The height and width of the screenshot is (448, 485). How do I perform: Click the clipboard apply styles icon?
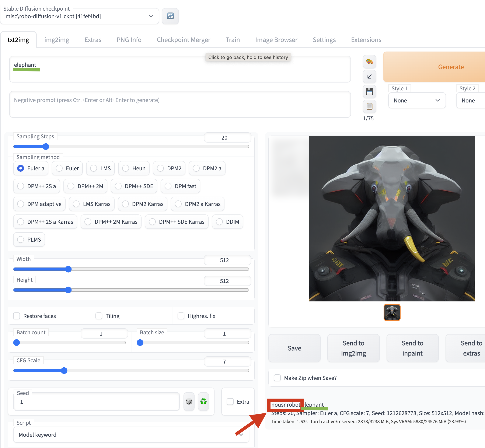coord(369,106)
